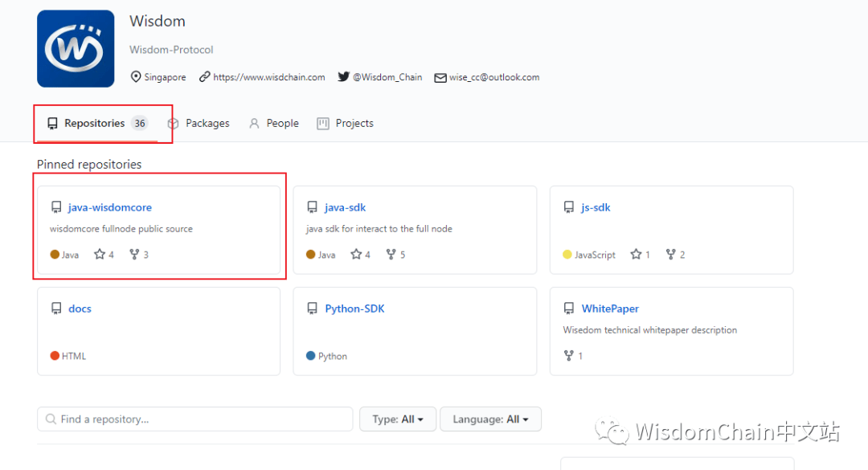
Task: Open the java-wisdomcore repository link
Action: pyautogui.click(x=109, y=207)
